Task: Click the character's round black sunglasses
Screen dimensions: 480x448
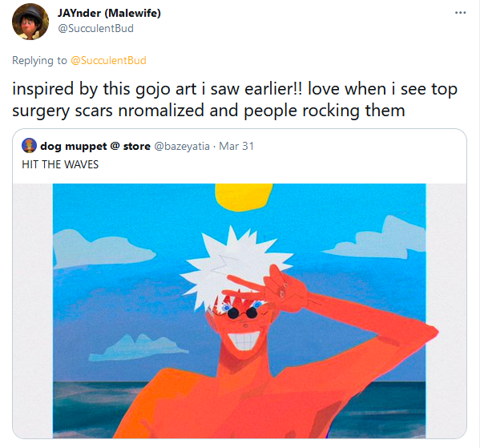Action: (243, 313)
